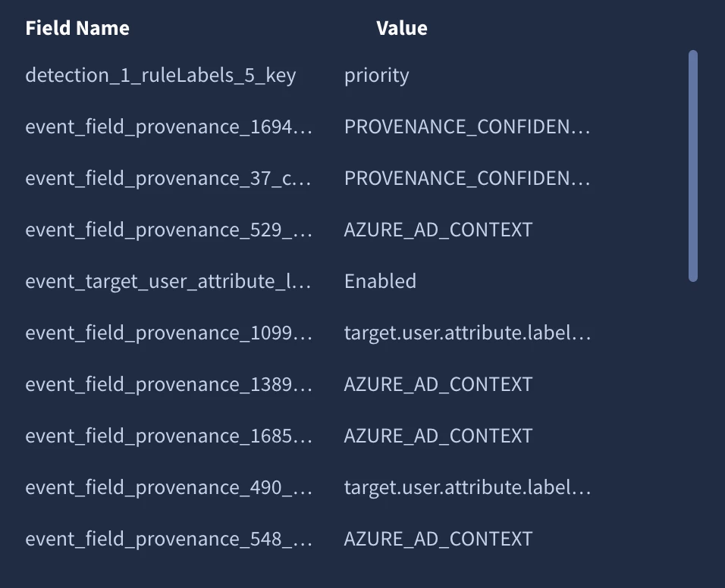Select the detection_1_ruleLabels_5_key field
This screenshot has width=725, height=588.
161,75
